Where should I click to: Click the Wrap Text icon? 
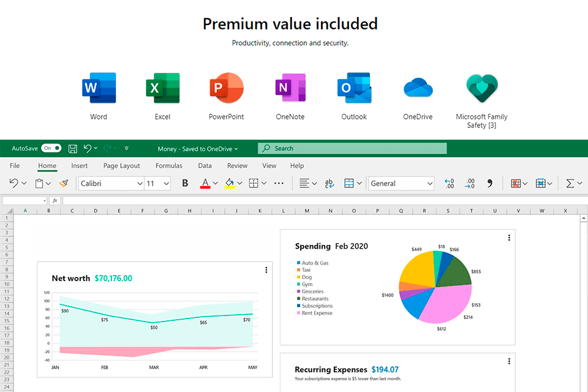coord(329,183)
